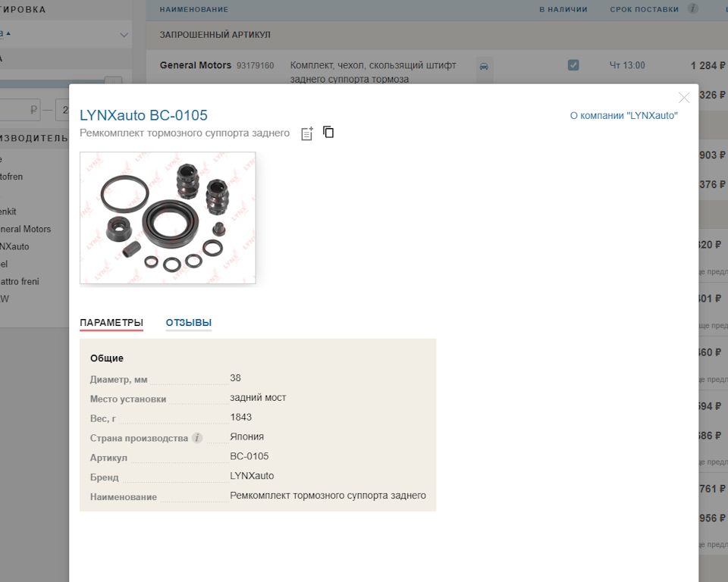This screenshot has height=582, width=728.
Task: Select the country value Япония
Action: point(247,436)
